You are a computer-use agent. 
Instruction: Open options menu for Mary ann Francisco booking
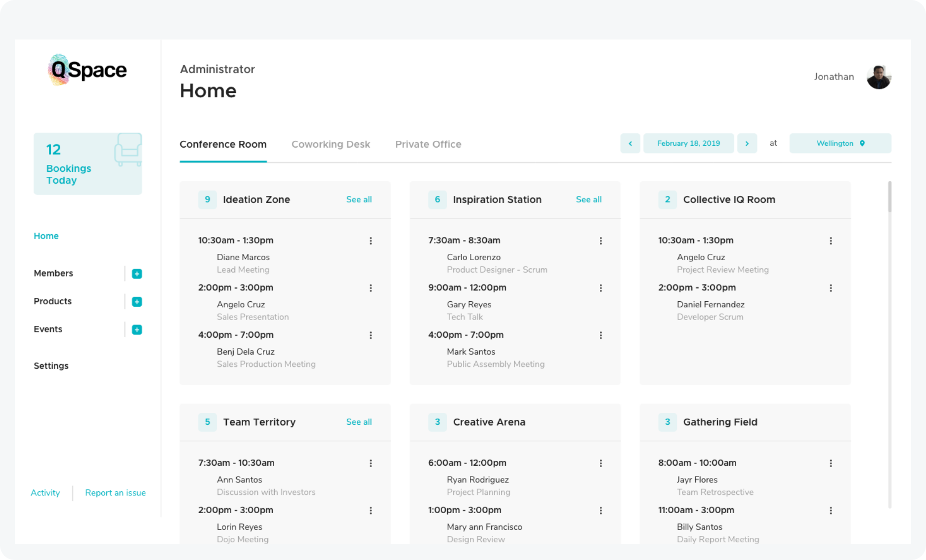(x=600, y=511)
